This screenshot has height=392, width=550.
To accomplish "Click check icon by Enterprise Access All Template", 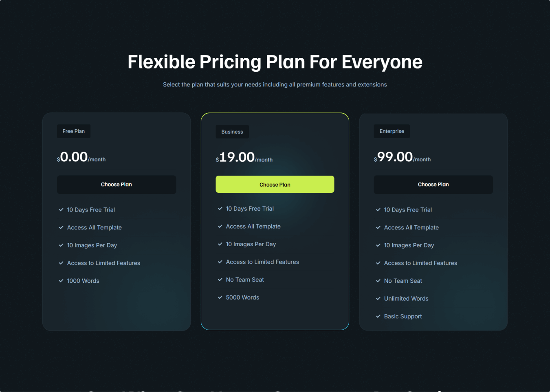I will pos(378,227).
